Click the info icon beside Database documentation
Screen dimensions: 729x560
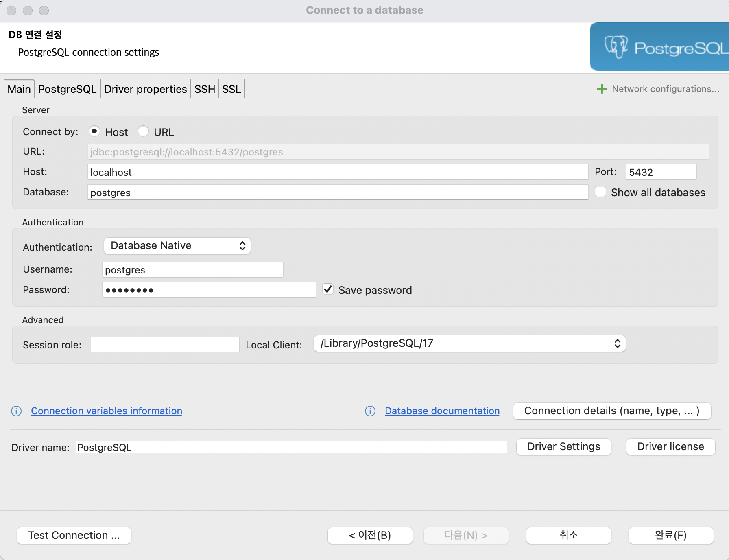click(370, 411)
